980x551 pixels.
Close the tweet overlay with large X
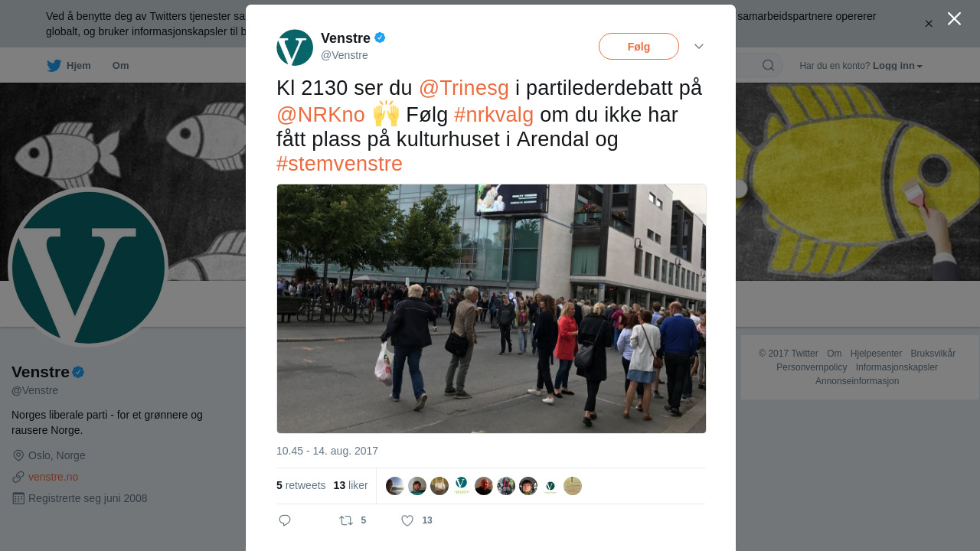954,18
